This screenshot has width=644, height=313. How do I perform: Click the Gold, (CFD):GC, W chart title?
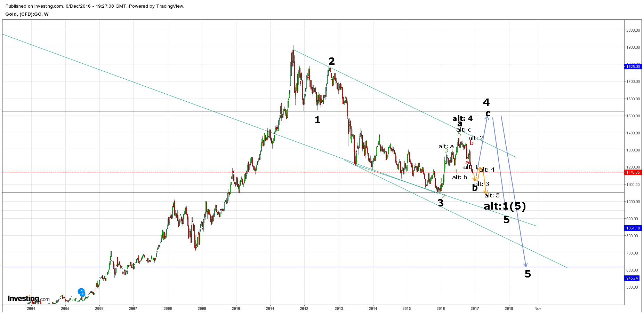27,14
